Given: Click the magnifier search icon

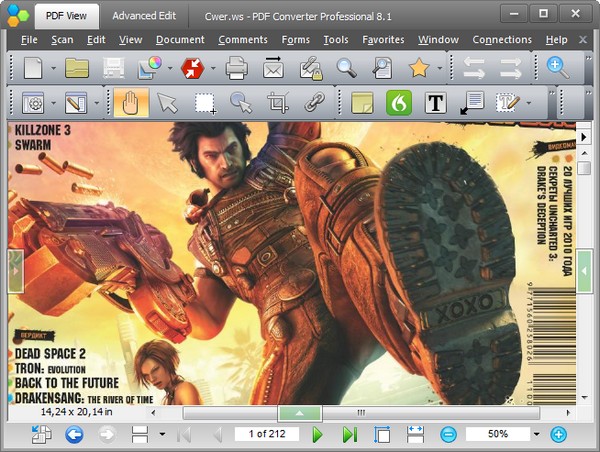Looking at the screenshot, I should click(347, 68).
